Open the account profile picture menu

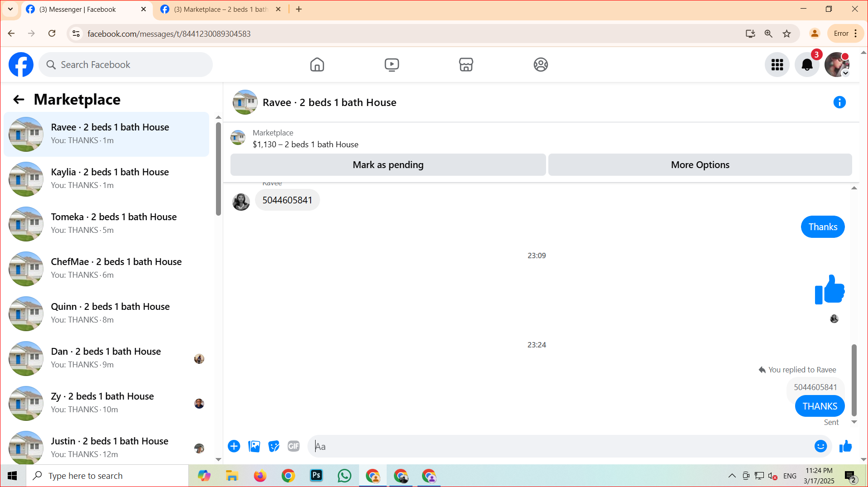click(837, 65)
